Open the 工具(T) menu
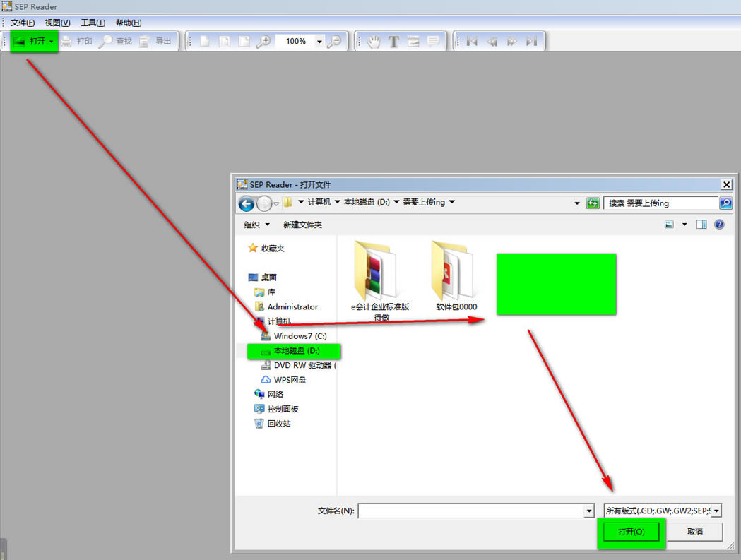Viewport: 741px width, 560px height. tap(93, 23)
